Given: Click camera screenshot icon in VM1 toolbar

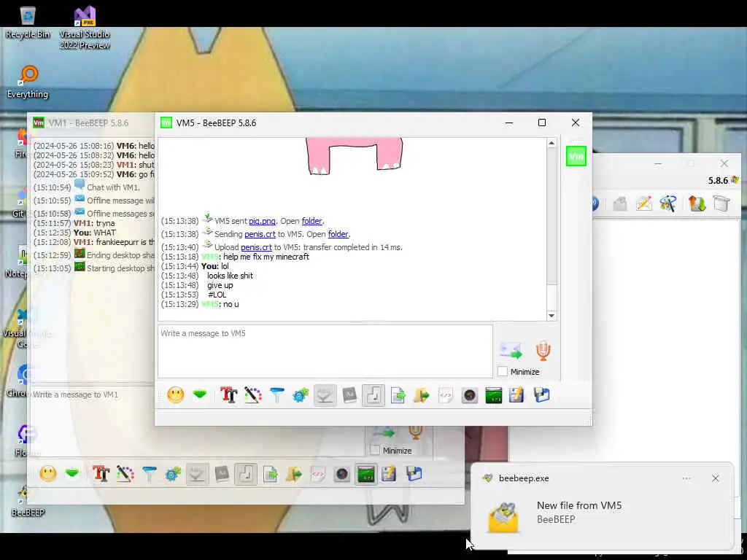Looking at the screenshot, I should [x=342, y=474].
